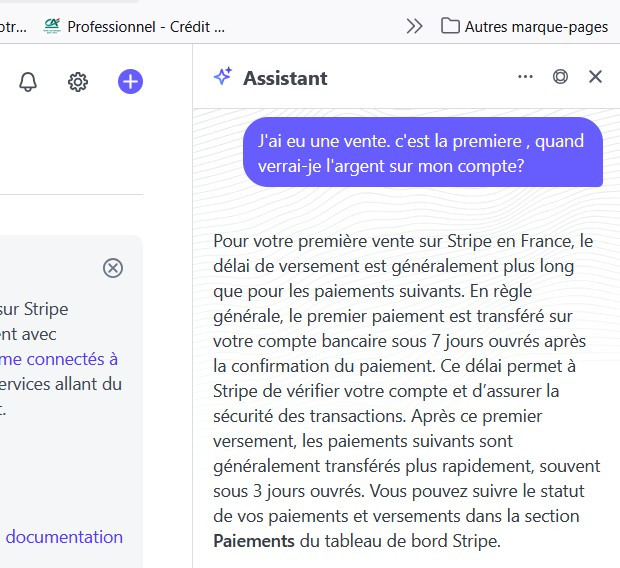Viewport: 620px width, 568px height.
Task: Open the "Professionnel - Crédit" bookmark
Action: [x=145, y=27]
